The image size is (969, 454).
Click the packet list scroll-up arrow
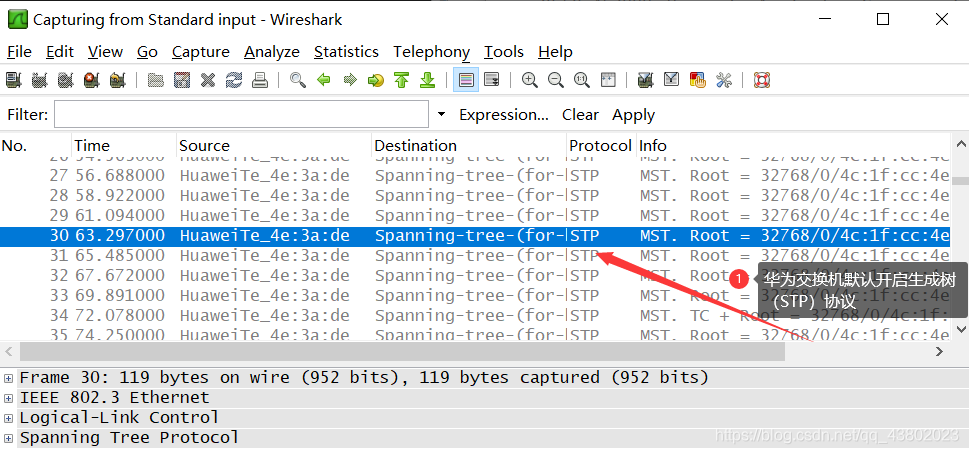960,145
